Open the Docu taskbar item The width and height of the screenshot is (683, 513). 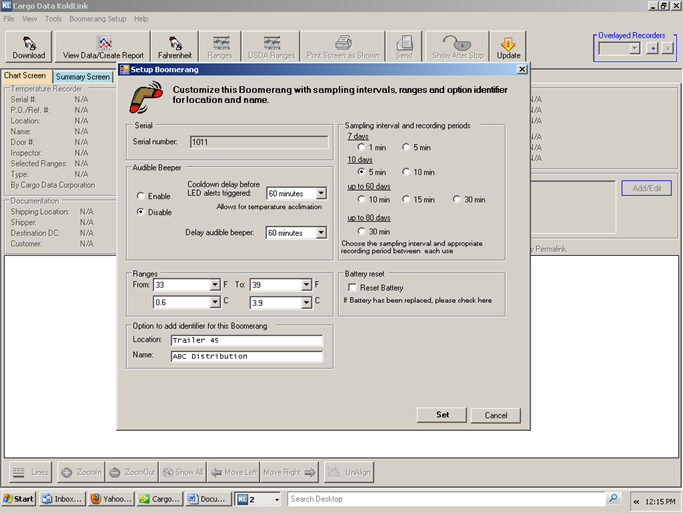click(208, 499)
